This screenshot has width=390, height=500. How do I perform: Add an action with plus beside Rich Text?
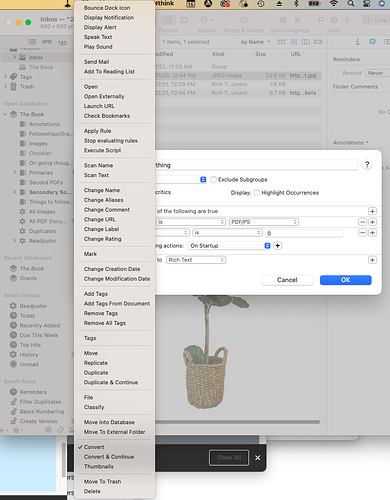coord(372,260)
